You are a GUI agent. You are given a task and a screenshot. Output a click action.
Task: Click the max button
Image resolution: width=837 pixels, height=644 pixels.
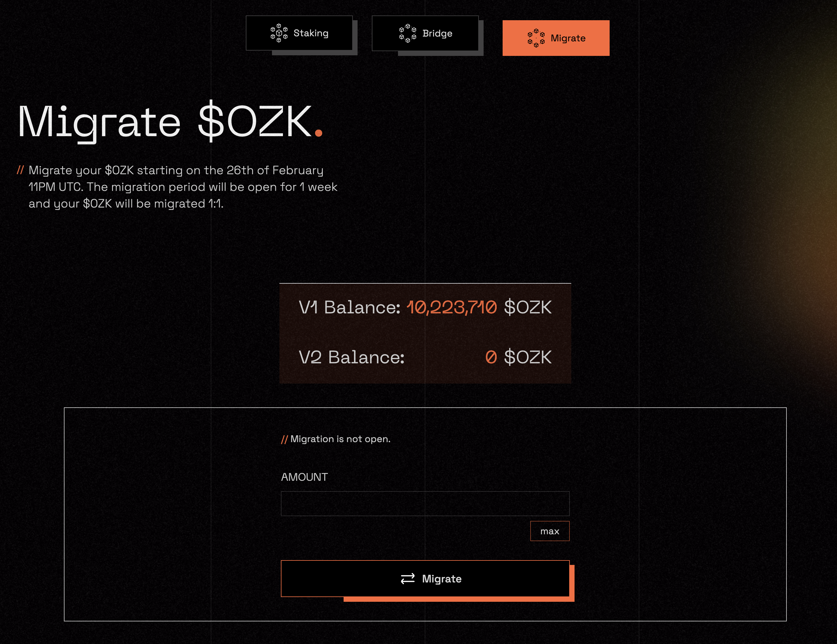(x=550, y=531)
